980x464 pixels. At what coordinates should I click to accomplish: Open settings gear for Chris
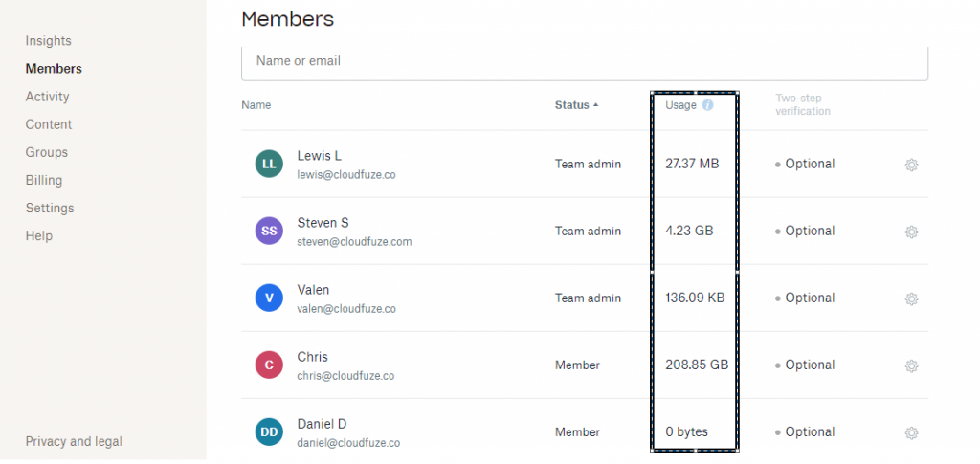(x=911, y=366)
